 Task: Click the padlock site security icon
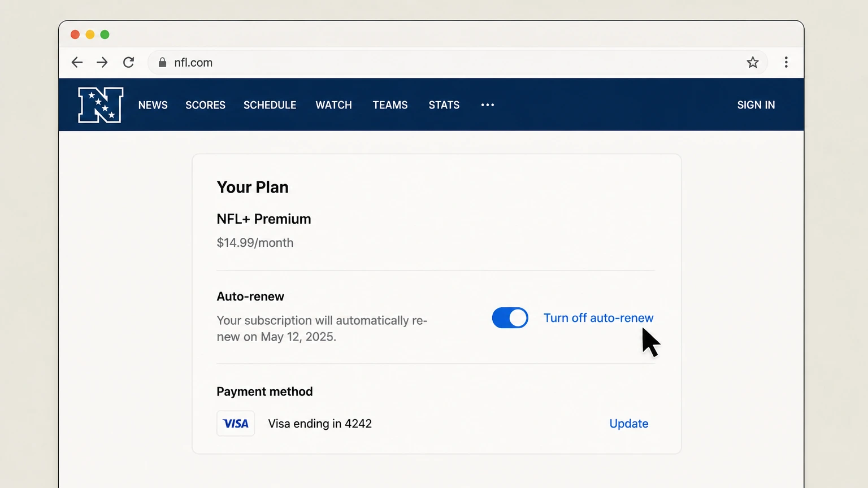click(163, 62)
